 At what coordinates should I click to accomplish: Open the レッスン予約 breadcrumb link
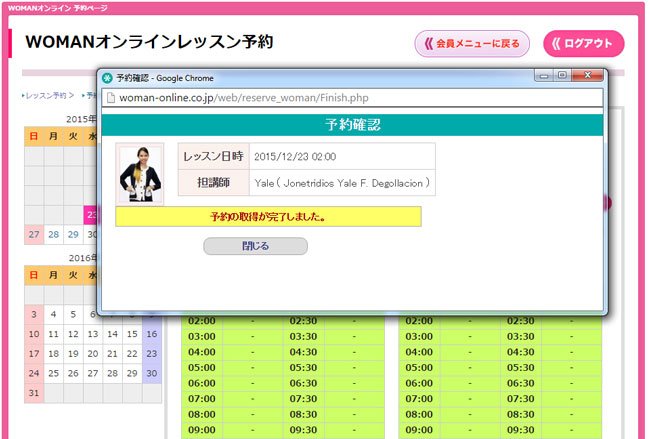pos(46,96)
